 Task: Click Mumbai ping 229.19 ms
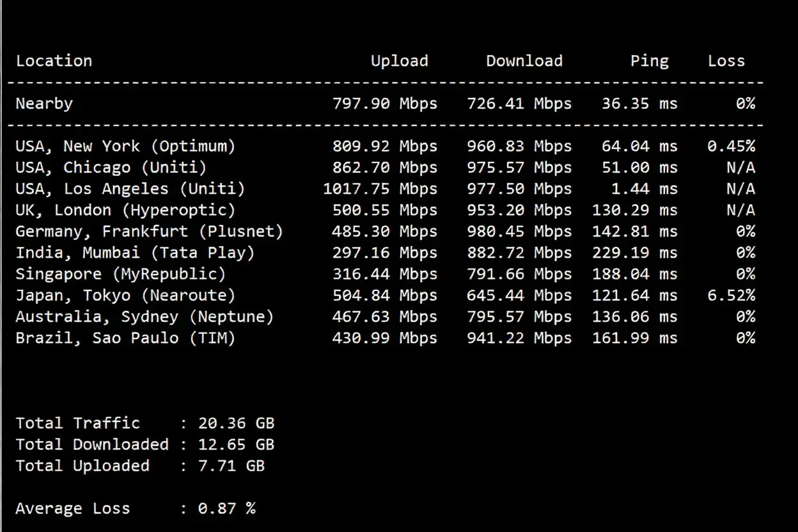point(635,253)
